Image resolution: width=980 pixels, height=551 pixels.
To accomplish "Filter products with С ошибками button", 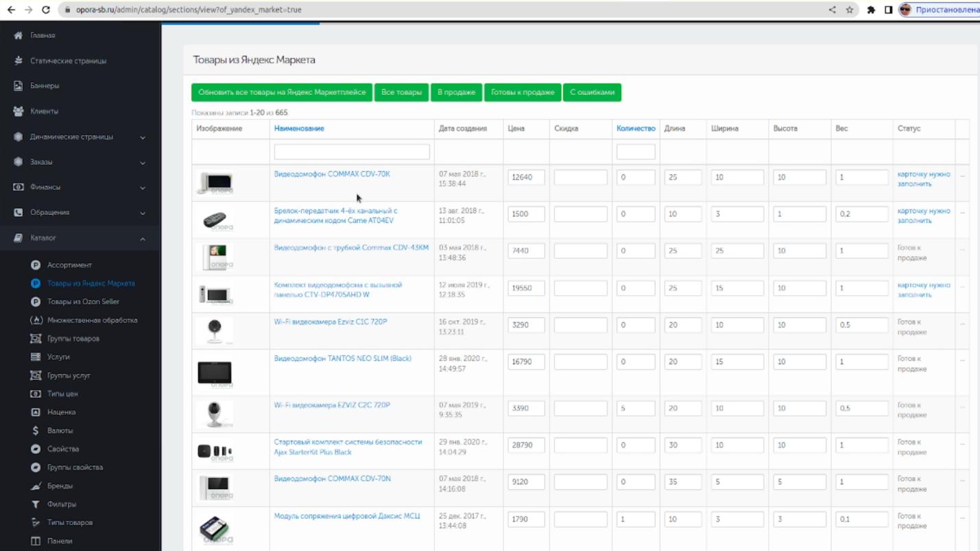I will pos(592,93).
